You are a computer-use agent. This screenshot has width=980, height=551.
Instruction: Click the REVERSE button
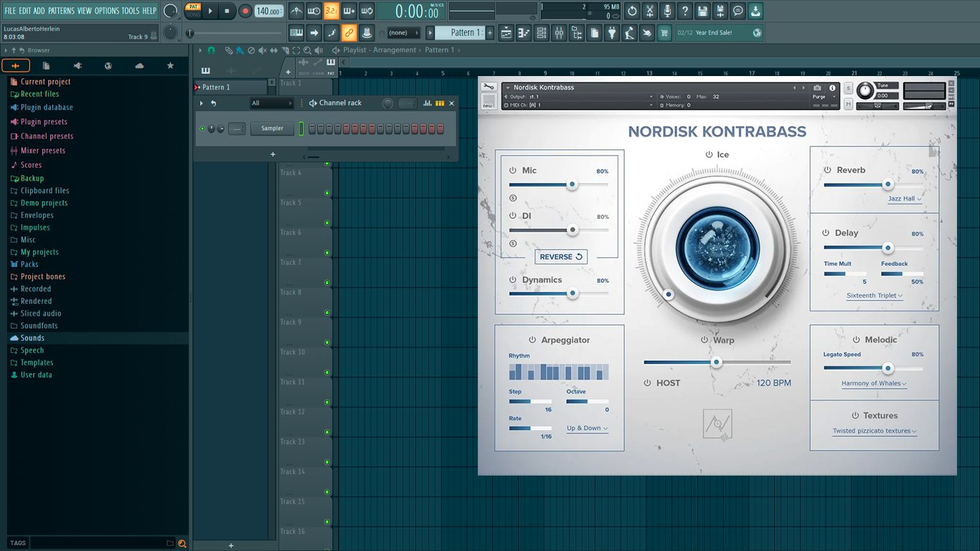(x=561, y=257)
